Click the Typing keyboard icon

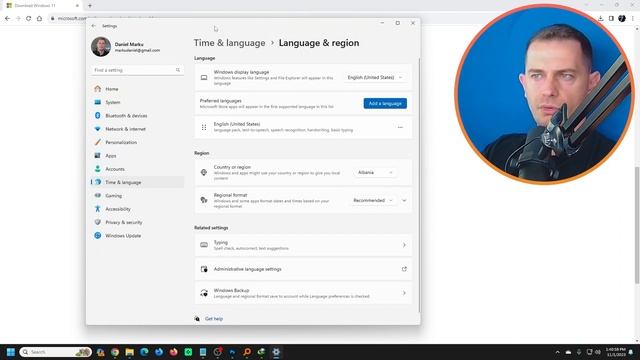(x=204, y=245)
